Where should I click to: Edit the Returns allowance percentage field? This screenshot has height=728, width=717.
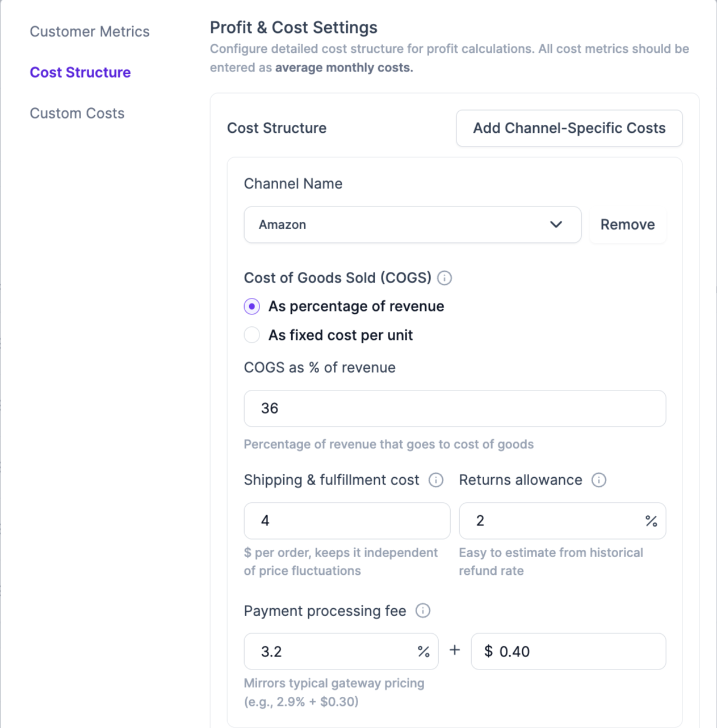(551, 521)
